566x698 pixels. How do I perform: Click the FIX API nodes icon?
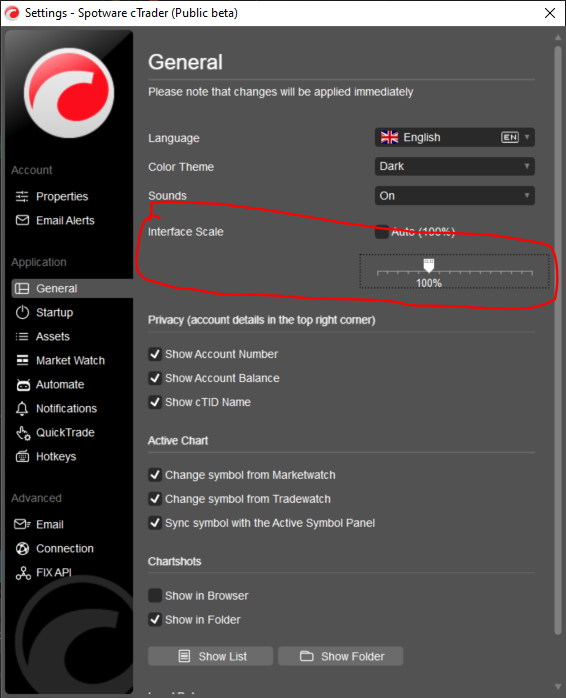(23, 573)
